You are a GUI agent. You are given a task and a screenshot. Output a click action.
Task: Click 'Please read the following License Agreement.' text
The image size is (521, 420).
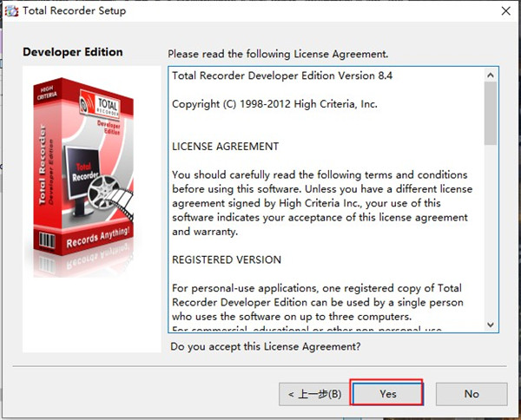tap(278, 54)
